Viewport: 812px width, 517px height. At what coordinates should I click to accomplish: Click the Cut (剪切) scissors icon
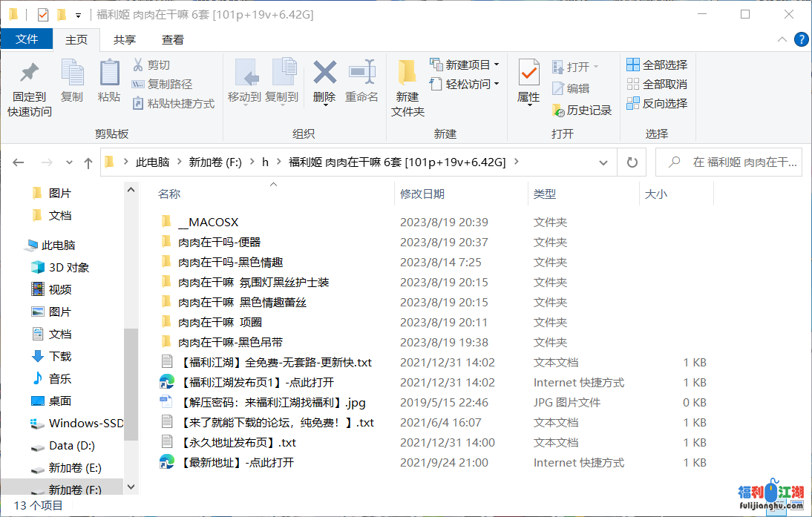point(138,65)
